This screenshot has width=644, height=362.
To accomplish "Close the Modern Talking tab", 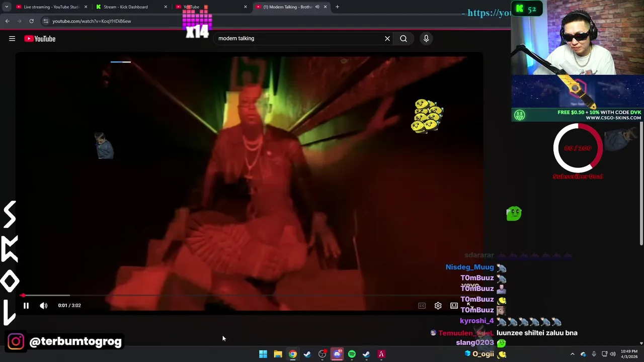I will 325,7.
